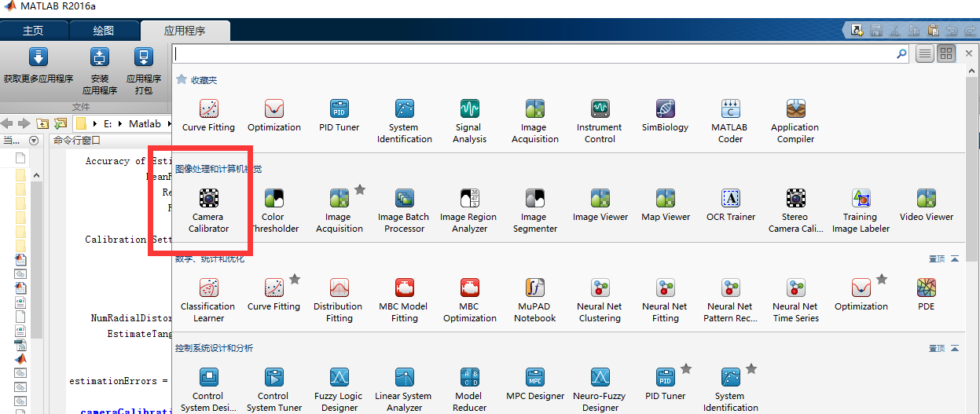
Task: Open the Training Image Labeler app
Action: point(861,211)
